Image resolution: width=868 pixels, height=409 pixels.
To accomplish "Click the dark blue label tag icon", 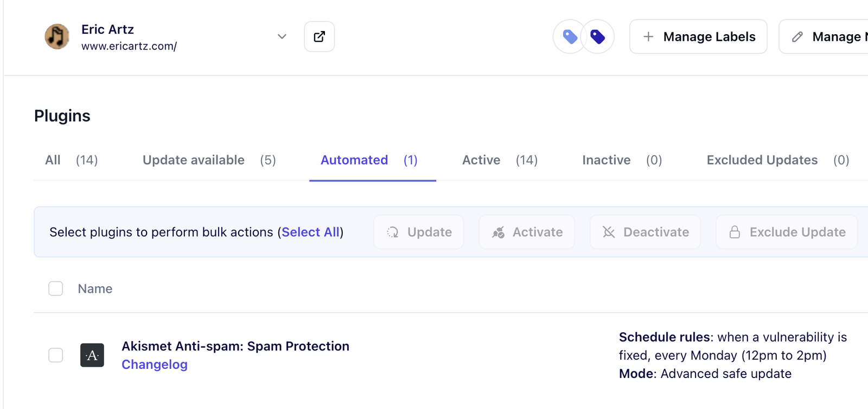I will pos(598,36).
